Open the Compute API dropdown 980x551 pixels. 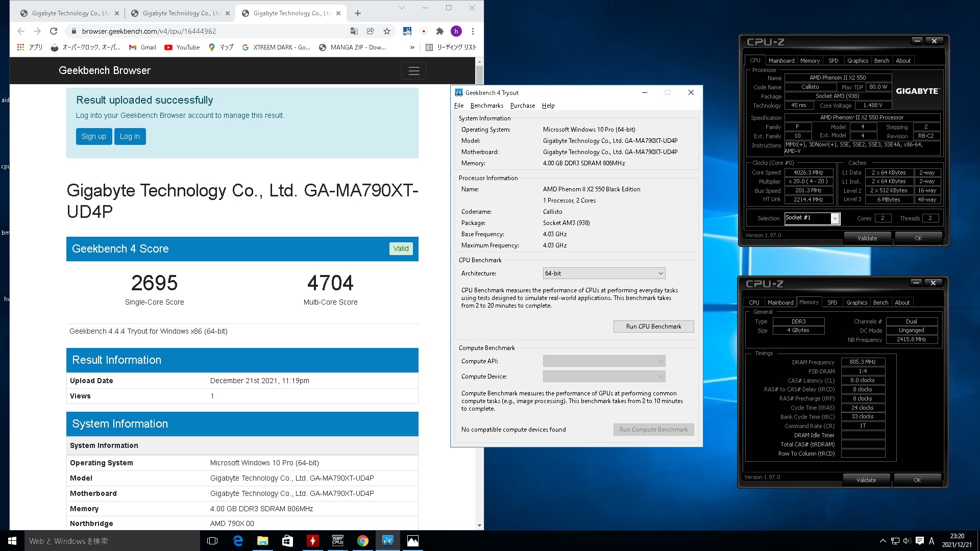(604, 361)
